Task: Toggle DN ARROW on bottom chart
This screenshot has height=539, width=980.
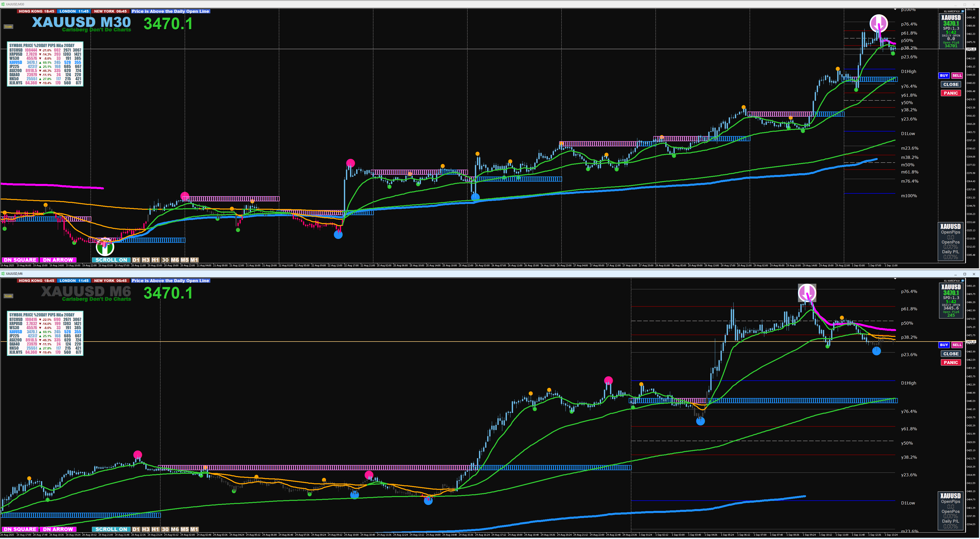Action: pos(58,530)
